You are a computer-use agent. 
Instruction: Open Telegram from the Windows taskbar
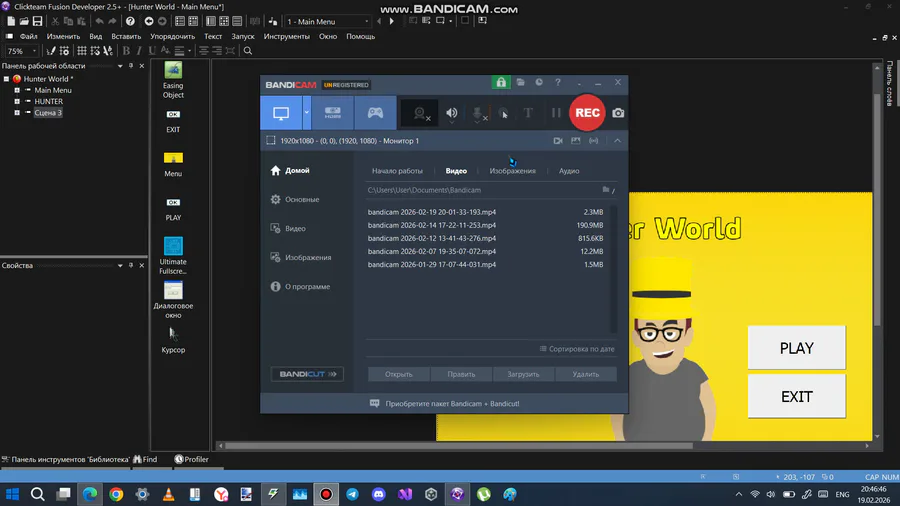352,494
